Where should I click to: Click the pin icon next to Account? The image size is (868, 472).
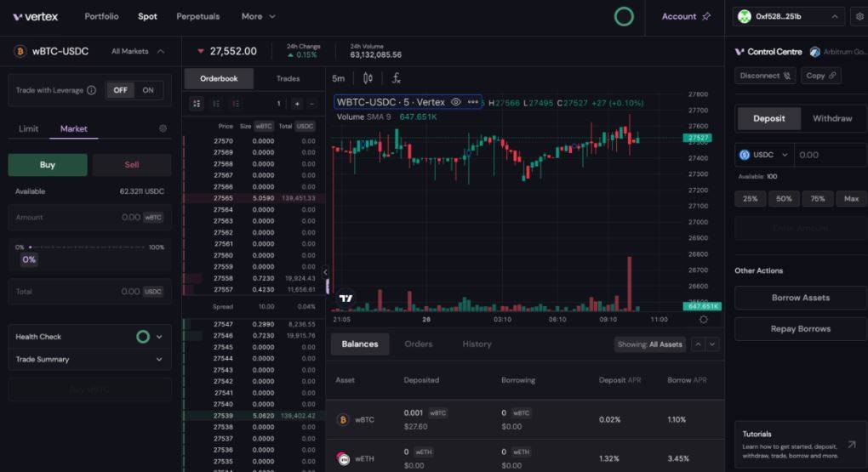706,17
